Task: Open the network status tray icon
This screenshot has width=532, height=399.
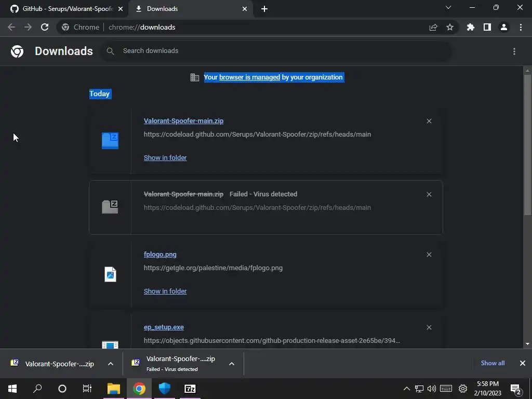Action: coord(419,389)
